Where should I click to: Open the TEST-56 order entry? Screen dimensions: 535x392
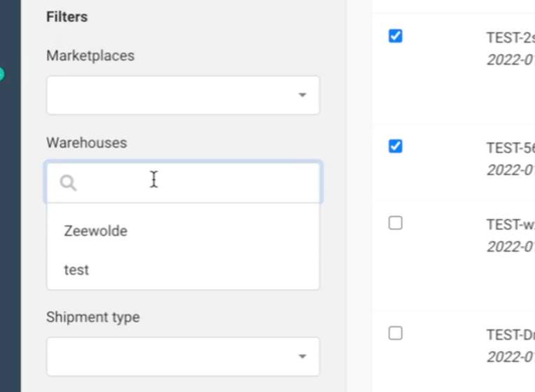[510, 148]
